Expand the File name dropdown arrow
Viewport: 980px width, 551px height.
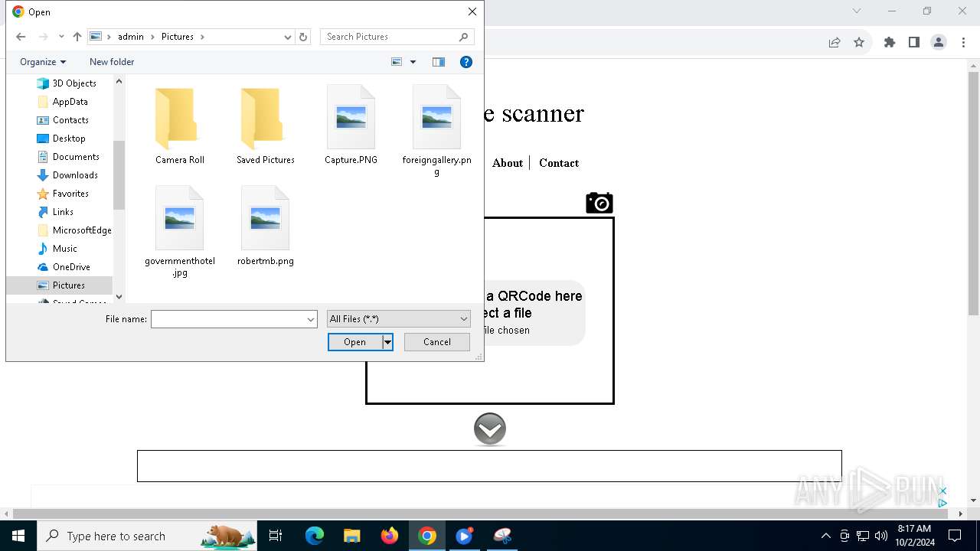[x=311, y=319]
